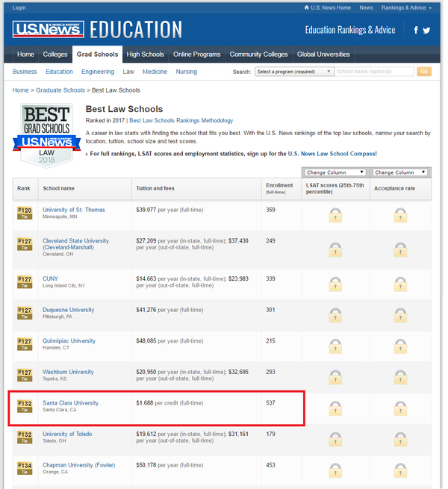This screenshot has width=448, height=489.
Task: Open the News link in top bar
Action: tap(366, 7)
